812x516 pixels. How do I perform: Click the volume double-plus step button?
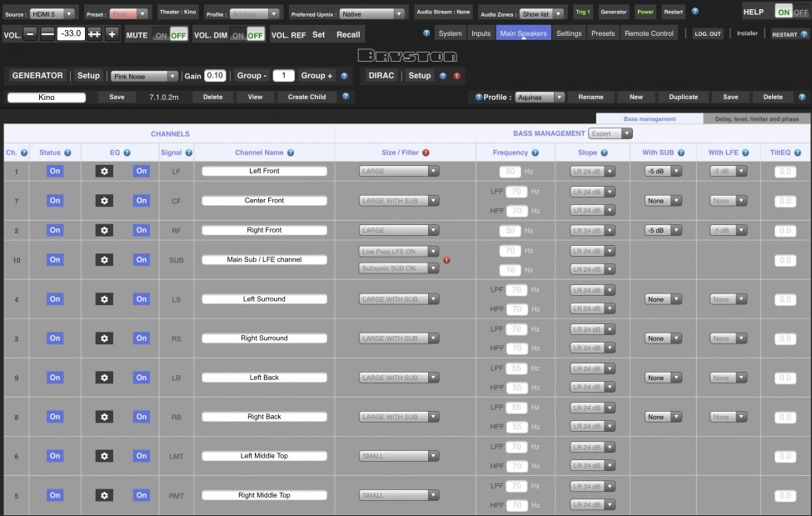coord(94,34)
